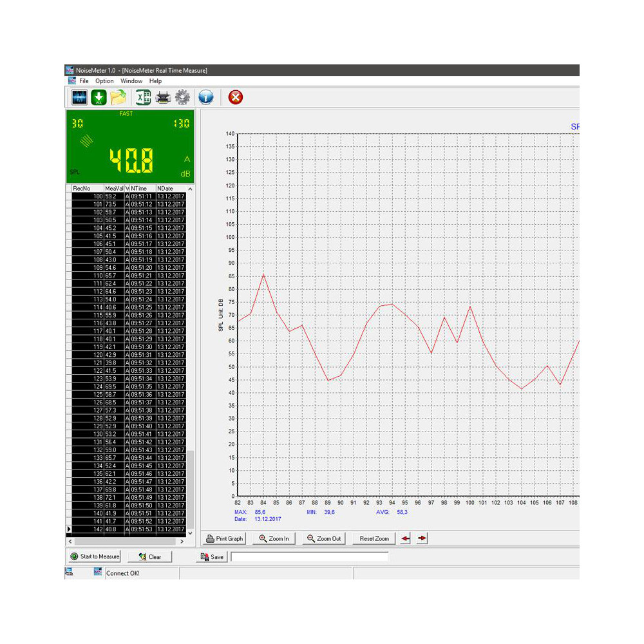Viewport: 644px width, 644px height.
Task: Open the settings gear icon
Action: (x=183, y=97)
